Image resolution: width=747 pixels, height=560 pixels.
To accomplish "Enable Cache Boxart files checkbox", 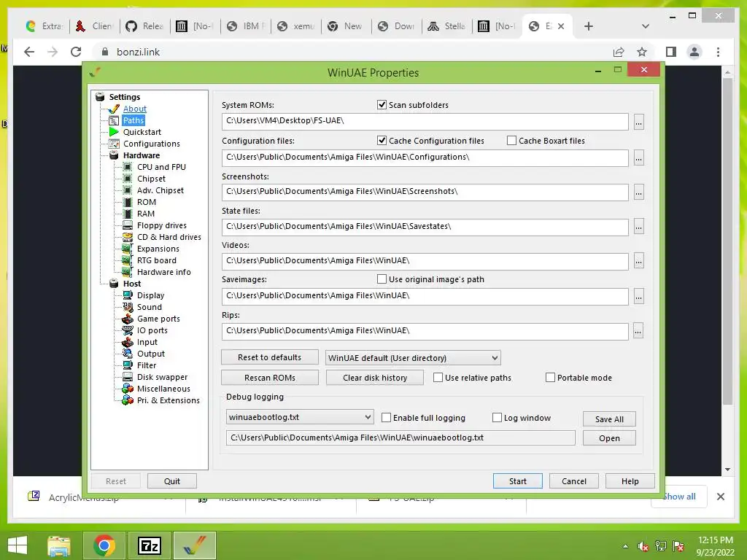I will click(x=511, y=141).
